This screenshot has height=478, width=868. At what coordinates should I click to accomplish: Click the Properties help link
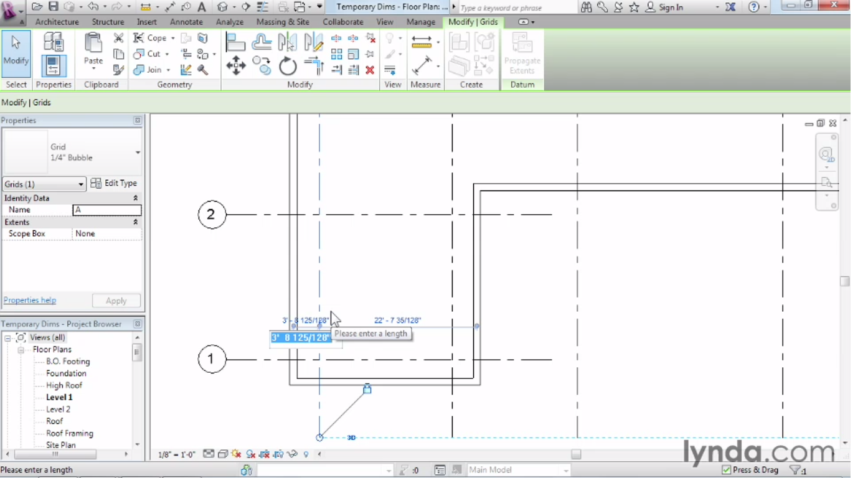30,300
